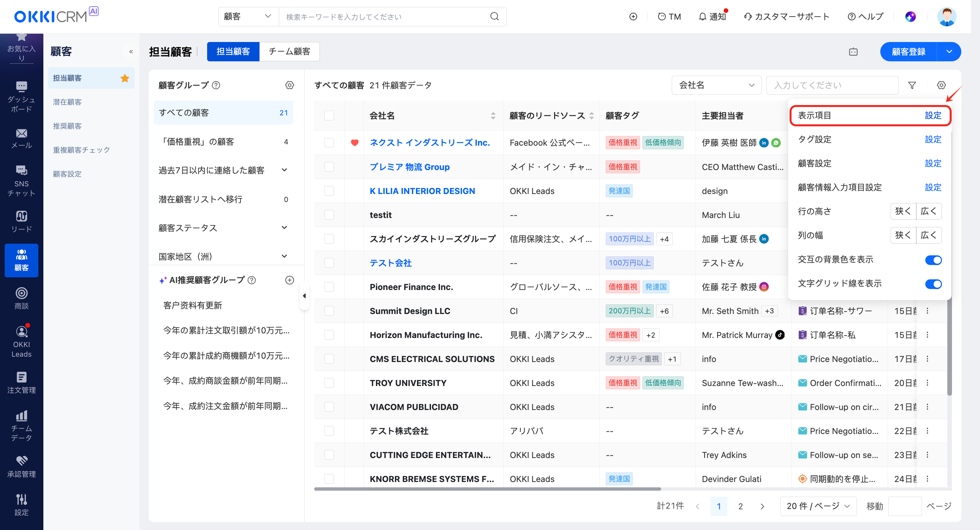Click 狭く for 行の高さ
The width and height of the screenshot is (980, 530).
[903, 211]
